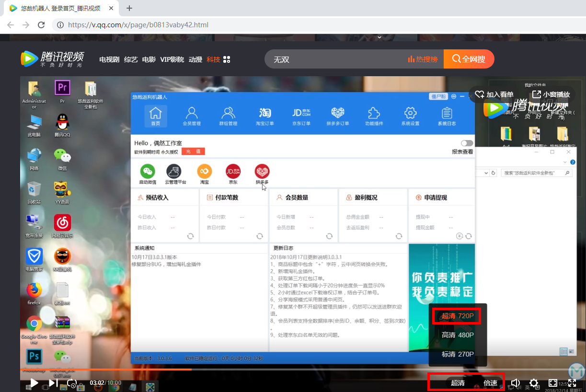This screenshot has width=586, height=392.
Task: Click the orange 淘宝 shortcut icon
Action: click(205, 171)
